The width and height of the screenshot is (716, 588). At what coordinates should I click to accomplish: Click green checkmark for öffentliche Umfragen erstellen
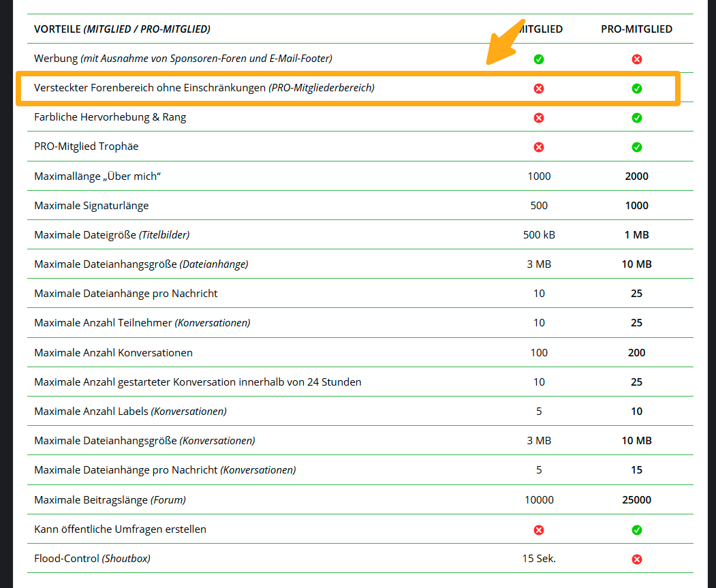click(x=637, y=530)
